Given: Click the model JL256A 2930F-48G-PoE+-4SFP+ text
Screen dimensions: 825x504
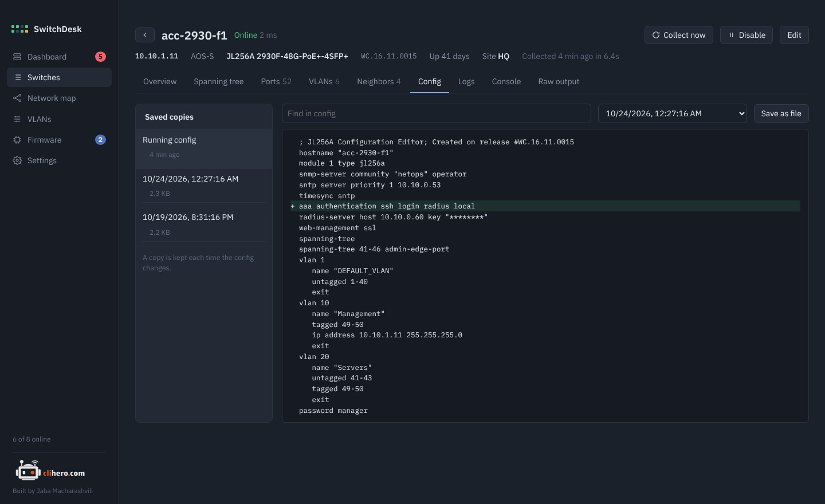Looking at the screenshot, I should (x=287, y=56).
